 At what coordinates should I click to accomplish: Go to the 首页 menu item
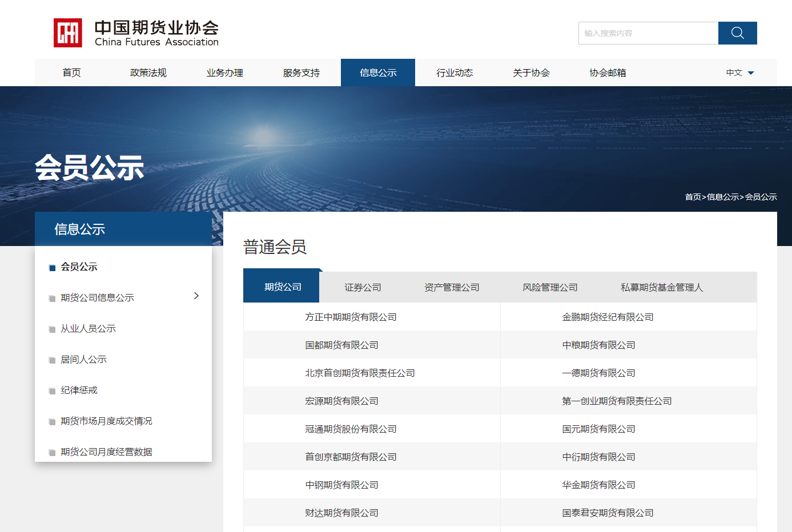coord(71,73)
